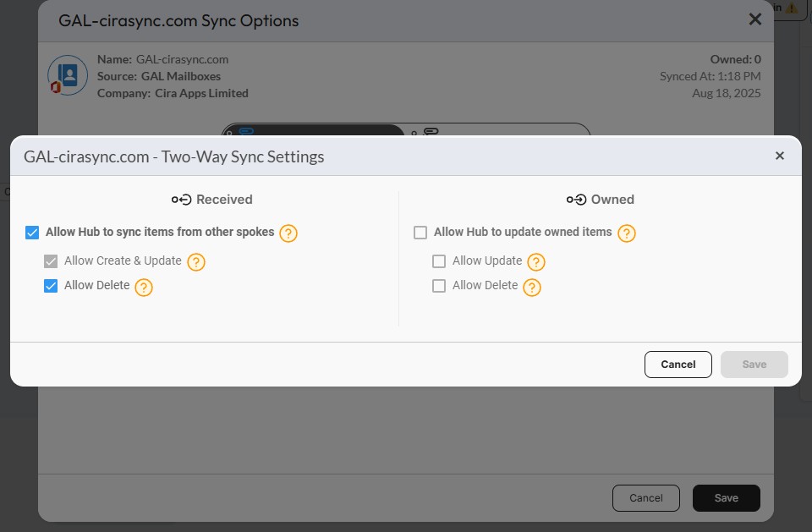
Task: Click the 'GAL-cirasync.com - Two-Way Sync Settings' title
Action: 174,156
